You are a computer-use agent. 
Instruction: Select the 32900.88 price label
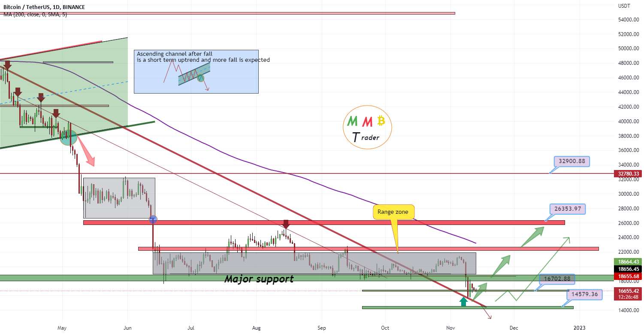(x=571, y=161)
